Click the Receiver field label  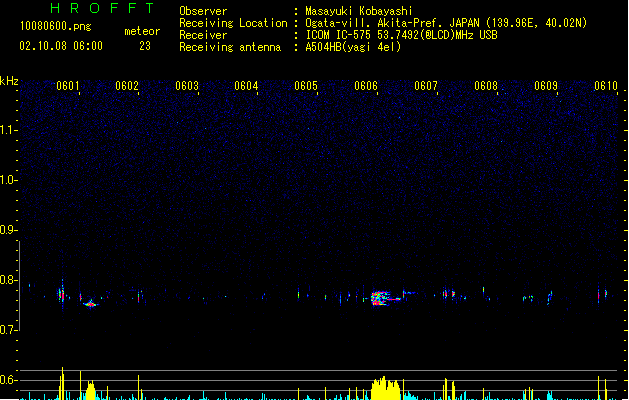coord(203,35)
